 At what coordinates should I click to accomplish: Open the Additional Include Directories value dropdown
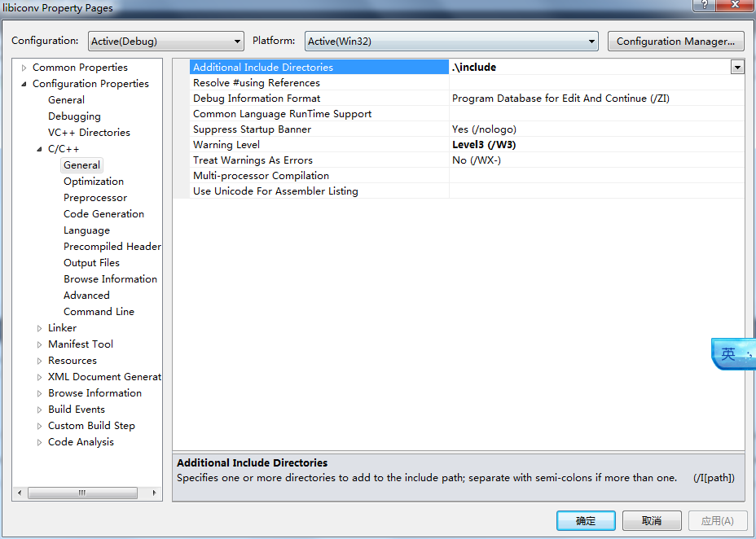[737, 67]
